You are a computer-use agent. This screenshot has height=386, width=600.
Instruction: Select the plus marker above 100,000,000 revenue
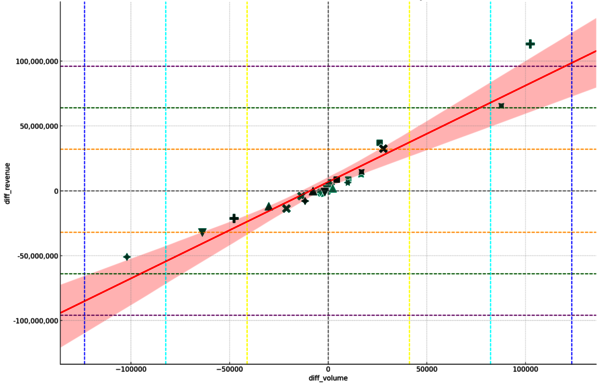pyautogui.click(x=530, y=44)
